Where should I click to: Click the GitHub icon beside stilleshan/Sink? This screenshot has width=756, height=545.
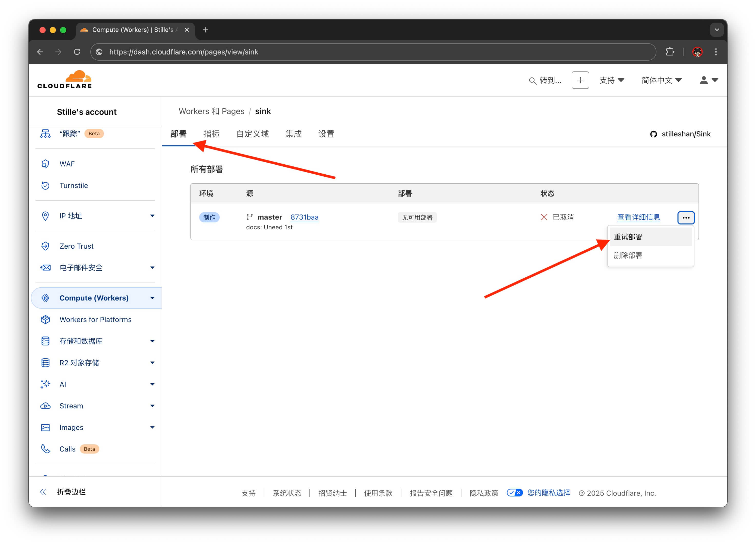tap(653, 134)
